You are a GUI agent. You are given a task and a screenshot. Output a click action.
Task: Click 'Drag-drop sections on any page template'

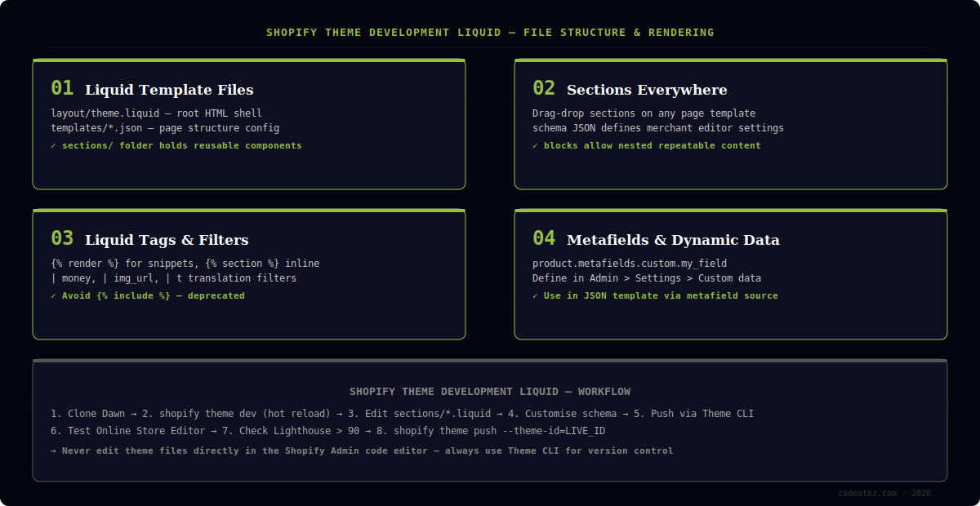click(x=644, y=113)
